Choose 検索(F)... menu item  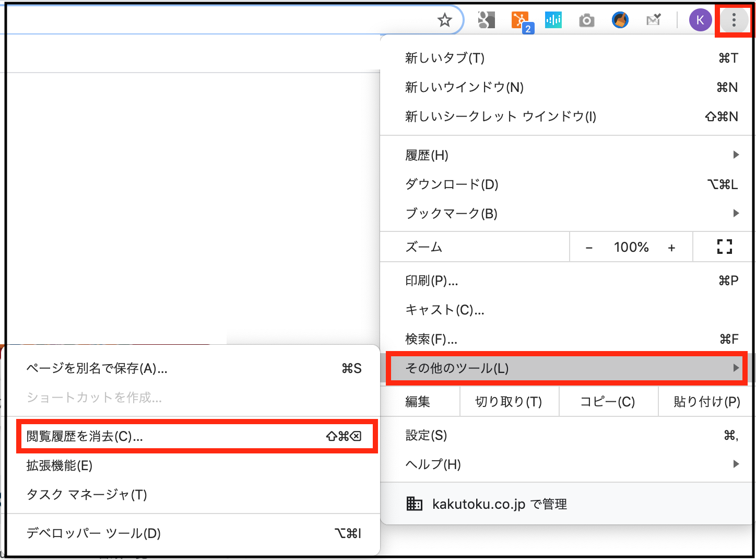point(568,339)
